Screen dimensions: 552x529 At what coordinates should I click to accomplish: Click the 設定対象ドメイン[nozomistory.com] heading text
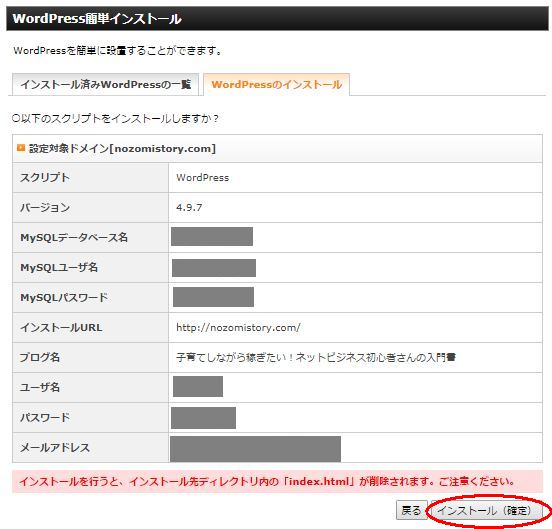[x=122, y=149]
